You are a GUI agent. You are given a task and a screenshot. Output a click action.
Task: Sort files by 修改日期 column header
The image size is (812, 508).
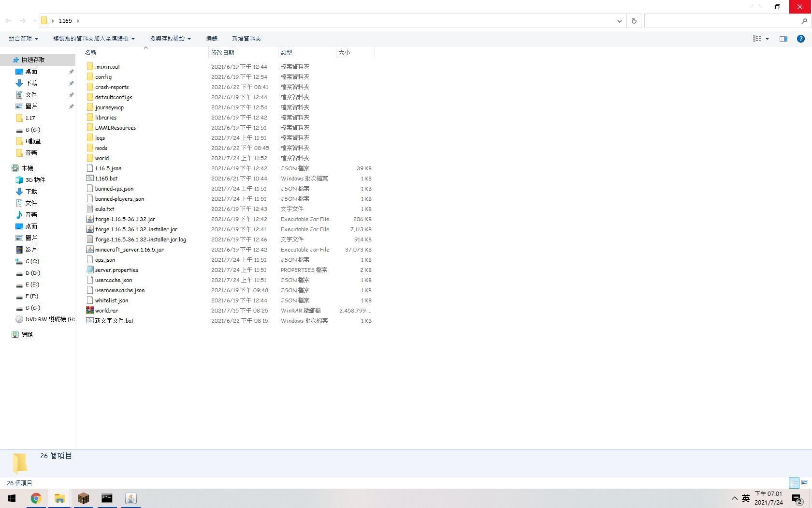[x=222, y=52]
